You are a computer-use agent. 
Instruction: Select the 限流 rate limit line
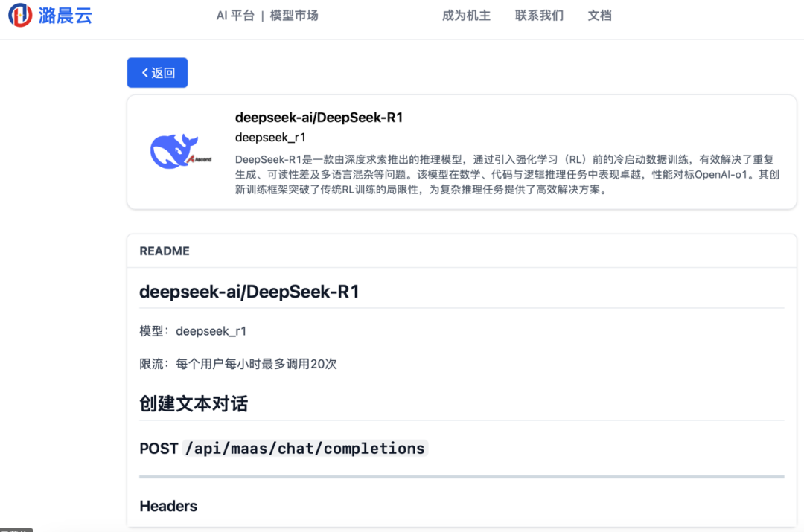pyautogui.click(x=238, y=364)
